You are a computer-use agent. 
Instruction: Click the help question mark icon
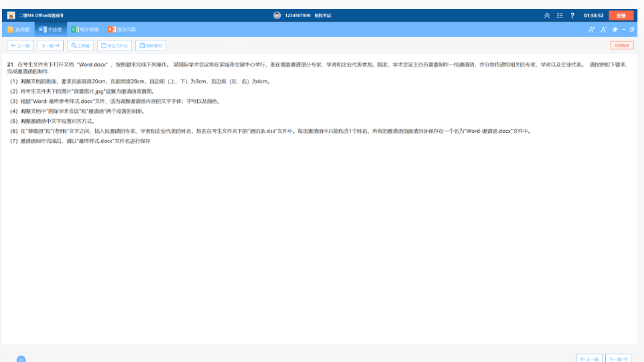[x=573, y=16]
